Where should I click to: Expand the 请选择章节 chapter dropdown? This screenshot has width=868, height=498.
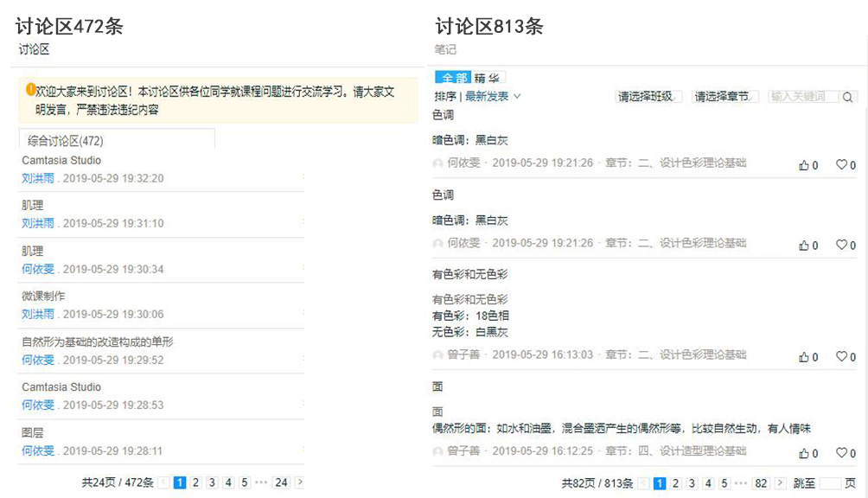[x=726, y=97]
